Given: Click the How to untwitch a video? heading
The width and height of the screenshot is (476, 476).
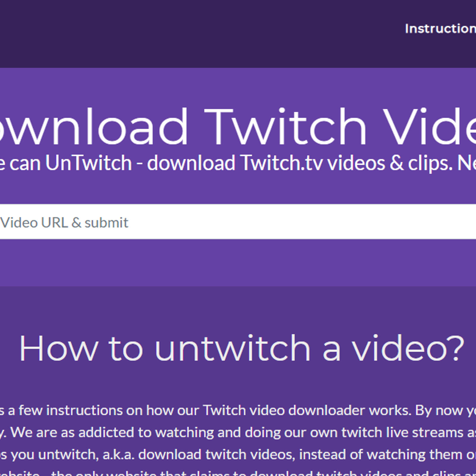Looking at the screenshot, I should 242,348.
